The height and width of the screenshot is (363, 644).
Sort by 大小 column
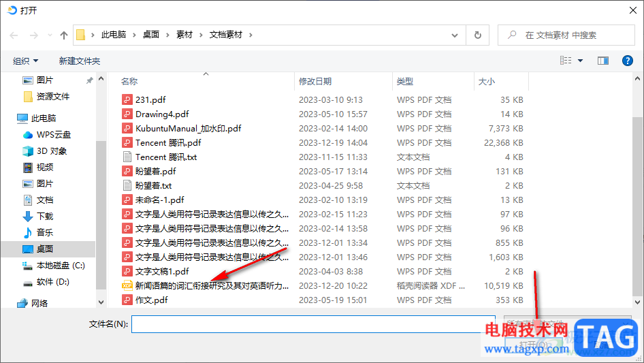(487, 82)
